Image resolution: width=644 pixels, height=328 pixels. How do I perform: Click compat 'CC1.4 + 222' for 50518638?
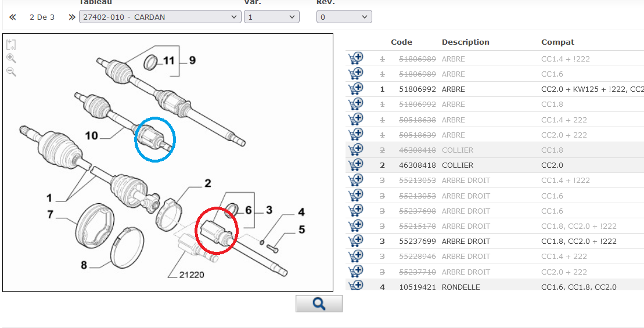click(564, 120)
